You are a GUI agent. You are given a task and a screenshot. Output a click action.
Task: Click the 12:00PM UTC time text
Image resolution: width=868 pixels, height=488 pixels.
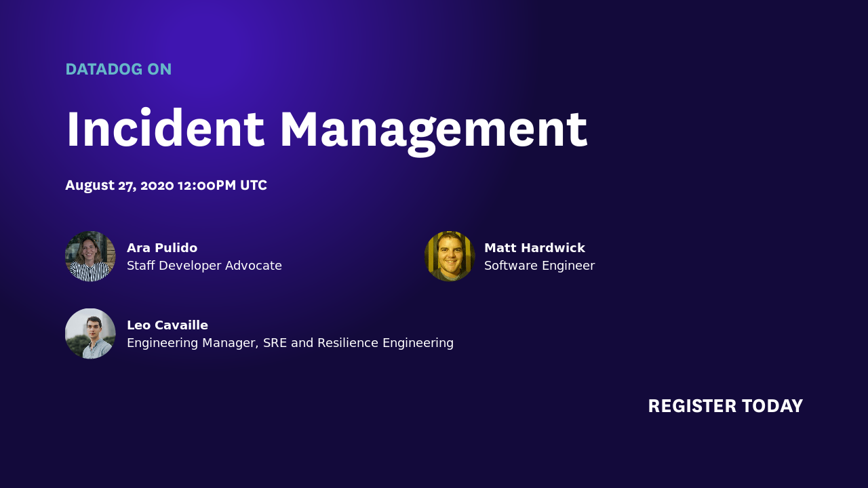coord(224,184)
